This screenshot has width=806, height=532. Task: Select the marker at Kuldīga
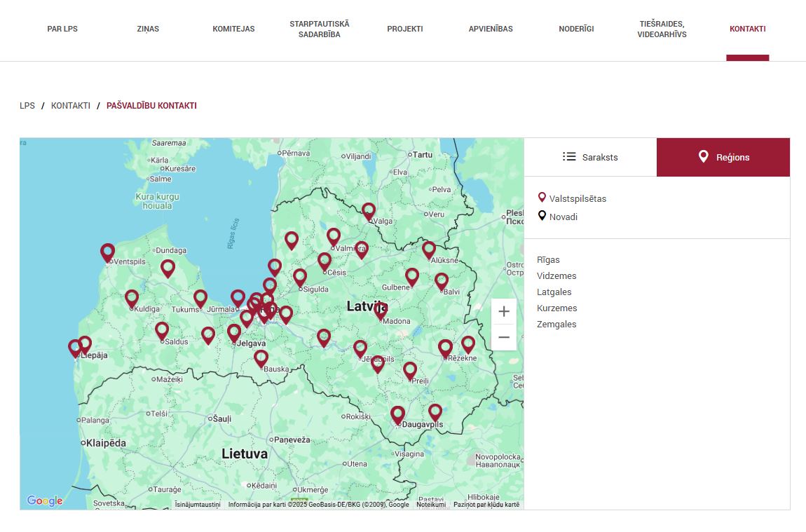(x=132, y=298)
